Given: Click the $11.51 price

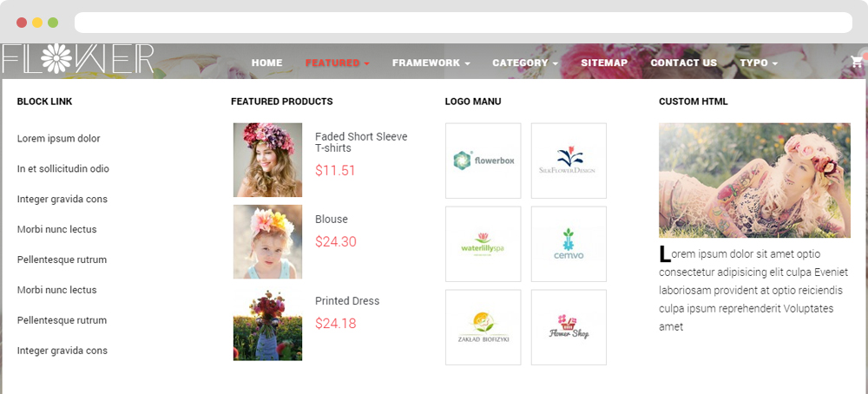Looking at the screenshot, I should coord(335,170).
